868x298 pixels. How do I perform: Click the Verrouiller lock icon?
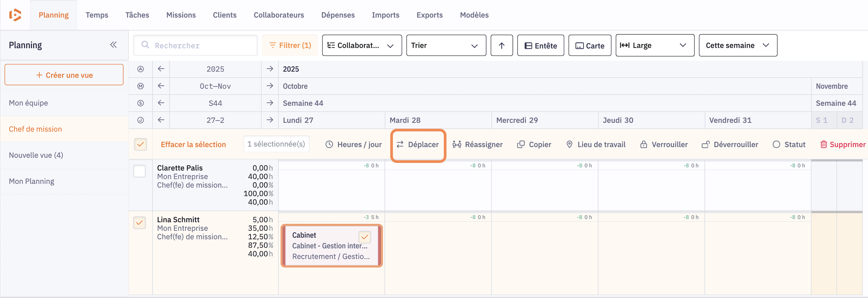[x=643, y=144]
